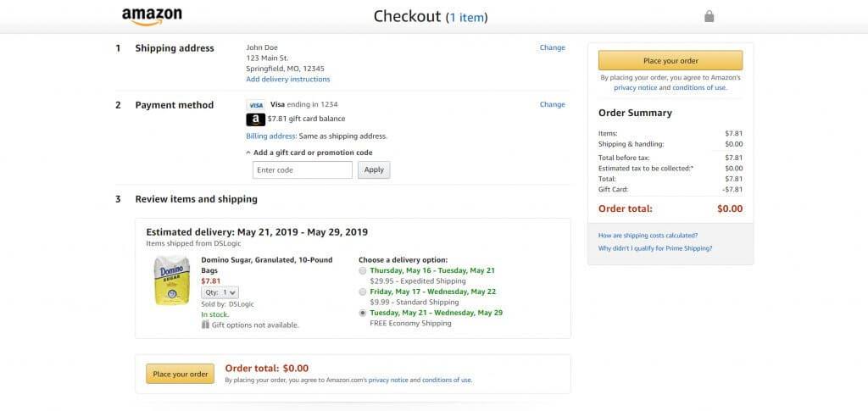Image resolution: width=868 pixels, height=411 pixels.
Task: Click the Visa card icon
Action: click(x=255, y=105)
